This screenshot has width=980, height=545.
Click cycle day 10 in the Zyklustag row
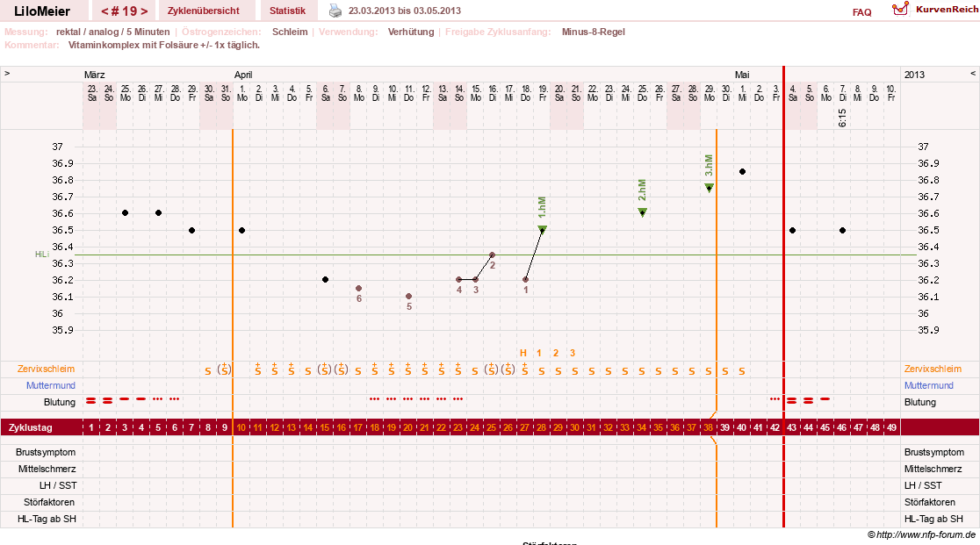(x=241, y=427)
